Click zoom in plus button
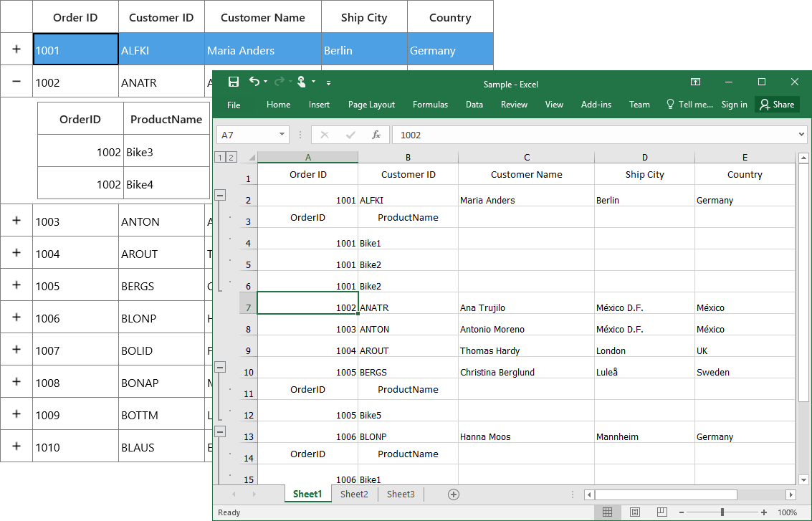Screen dimensions: 812x521 [x=764, y=512]
